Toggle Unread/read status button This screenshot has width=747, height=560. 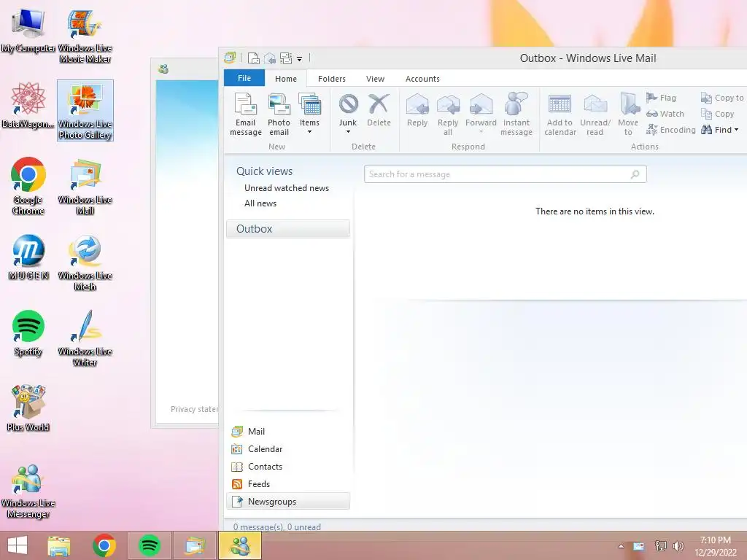click(x=595, y=114)
